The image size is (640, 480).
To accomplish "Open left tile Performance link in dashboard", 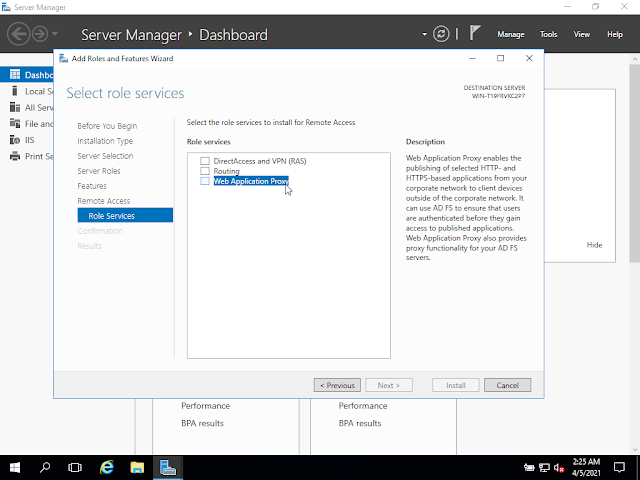I will click(x=205, y=406).
